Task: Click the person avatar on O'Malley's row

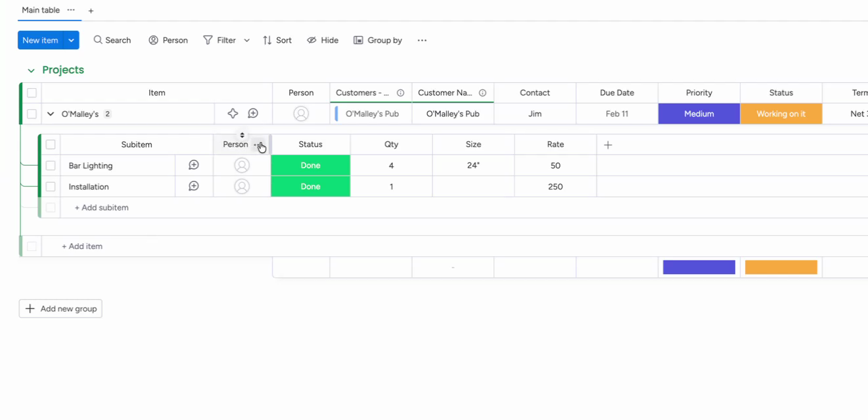Action: pyautogui.click(x=301, y=113)
